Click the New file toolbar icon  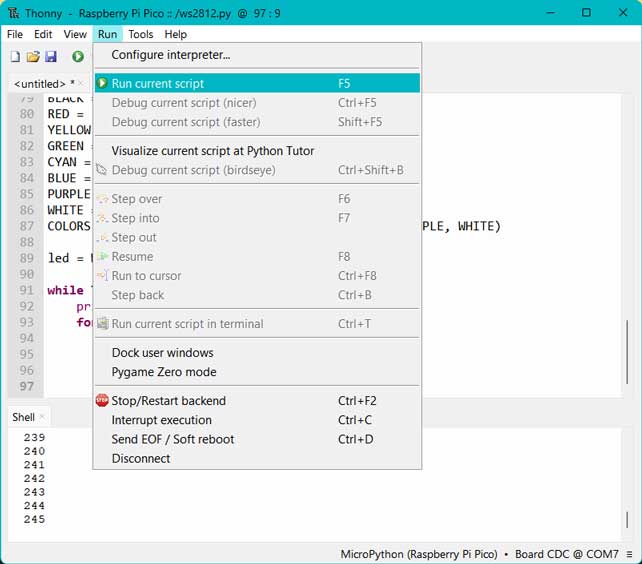click(x=15, y=56)
